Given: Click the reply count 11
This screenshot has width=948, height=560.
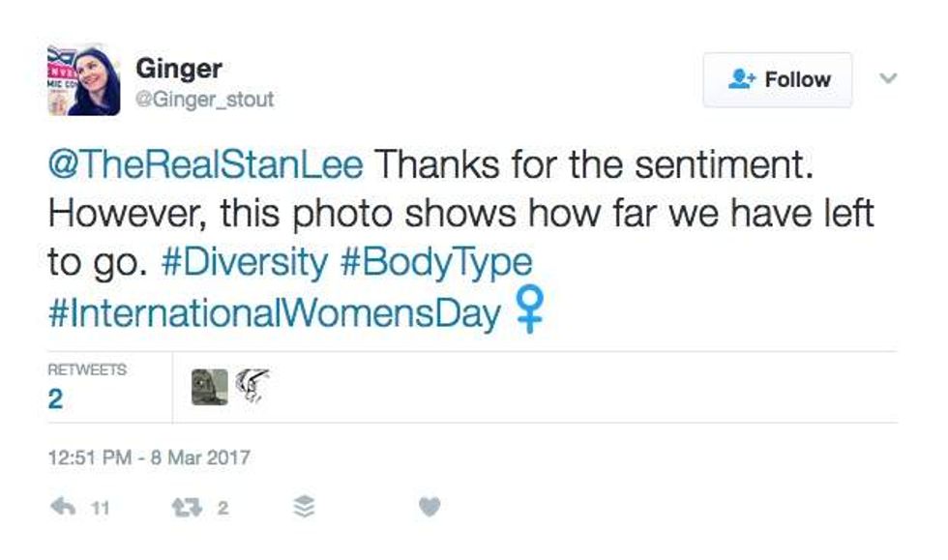Looking at the screenshot, I should tap(100, 508).
